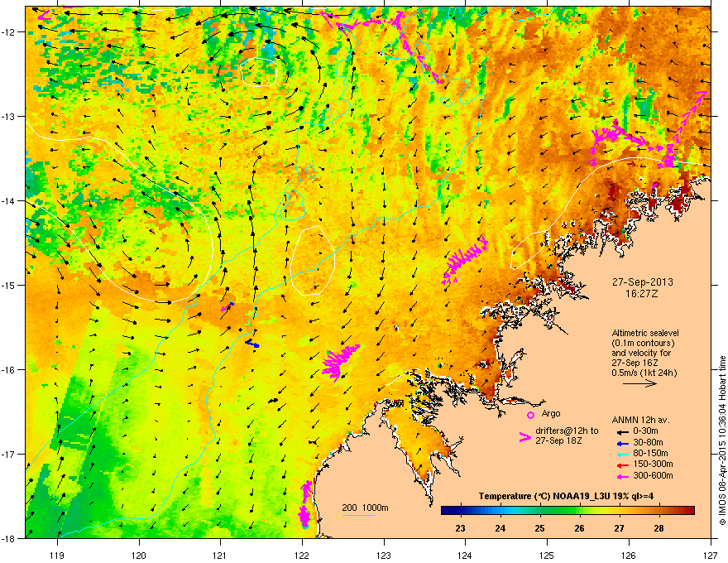Viewport: 728px width, 563px height.
Task: Click the '0.5m/s (1kt 24h)' text
Action: 644,373
